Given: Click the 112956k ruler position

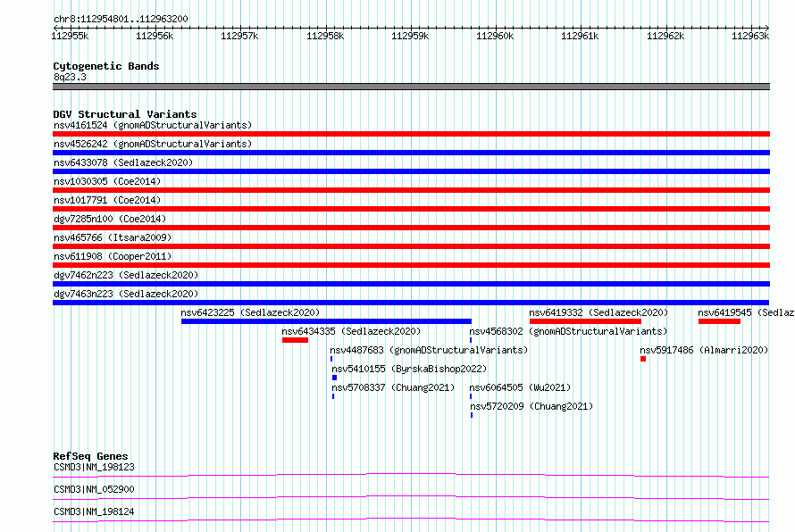Looking at the screenshot, I should 155,36.
